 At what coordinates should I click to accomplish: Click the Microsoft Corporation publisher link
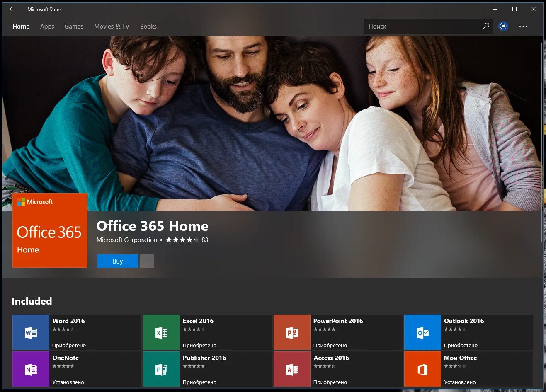127,240
